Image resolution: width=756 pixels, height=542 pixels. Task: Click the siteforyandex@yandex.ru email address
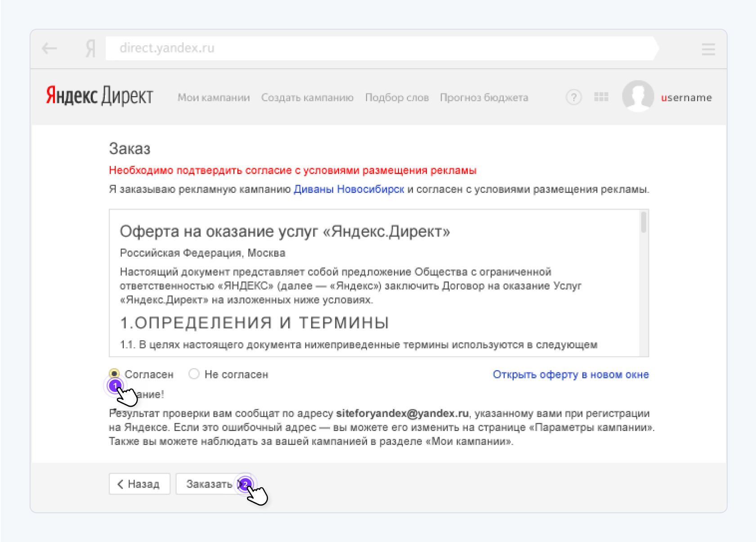click(x=402, y=413)
